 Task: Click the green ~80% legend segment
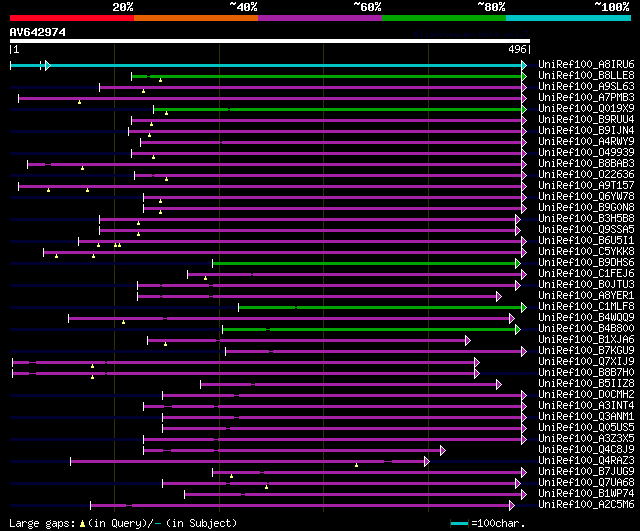tap(444, 18)
